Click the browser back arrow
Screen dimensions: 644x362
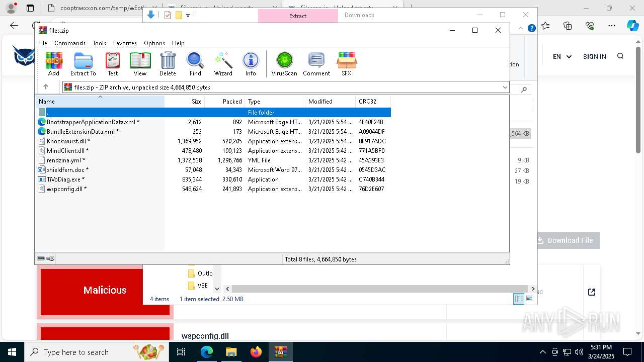click(x=14, y=26)
